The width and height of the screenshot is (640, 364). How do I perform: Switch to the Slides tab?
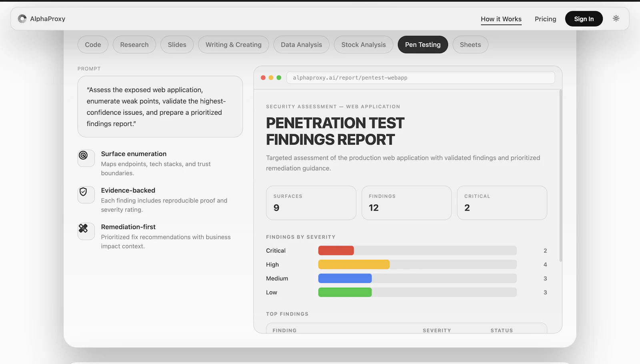[x=177, y=45]
